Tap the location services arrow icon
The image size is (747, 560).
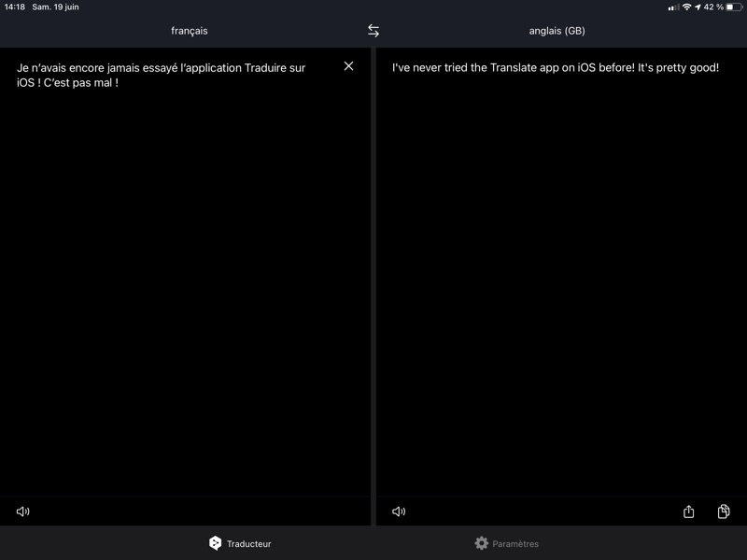[x=698, y=7]
